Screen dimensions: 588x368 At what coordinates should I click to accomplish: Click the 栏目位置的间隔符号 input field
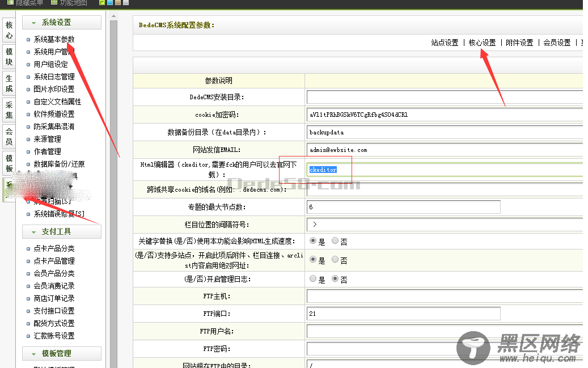pyautogui.click(x=445, y=225)
